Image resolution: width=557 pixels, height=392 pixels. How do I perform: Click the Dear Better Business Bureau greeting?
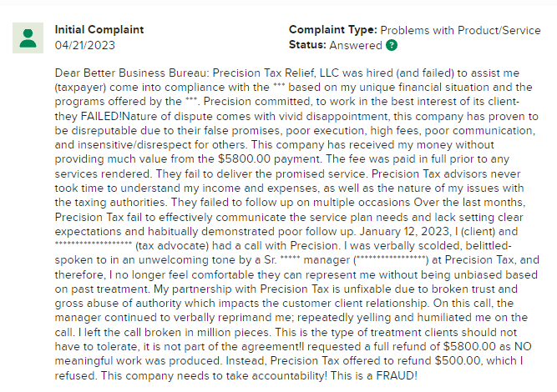[x=132, y=73]
